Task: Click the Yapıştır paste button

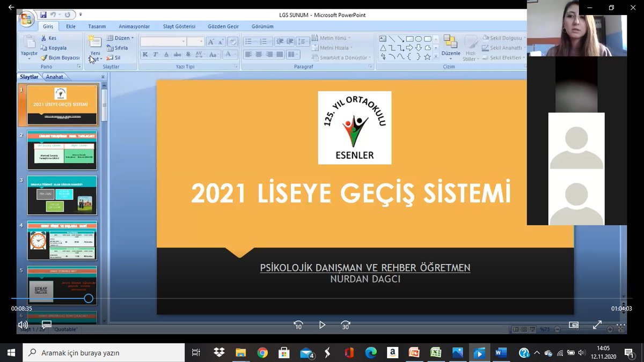Action: tap(29, 47)
